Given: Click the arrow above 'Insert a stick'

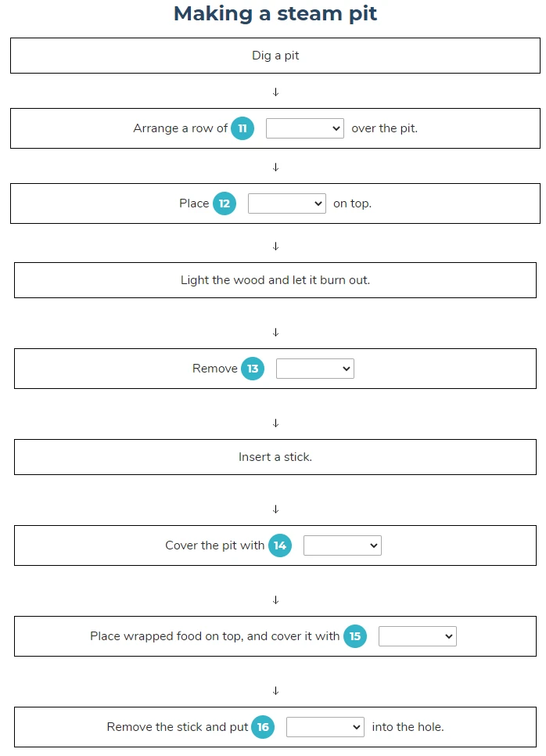Looking at the screenshot, I should click(275, 423).
